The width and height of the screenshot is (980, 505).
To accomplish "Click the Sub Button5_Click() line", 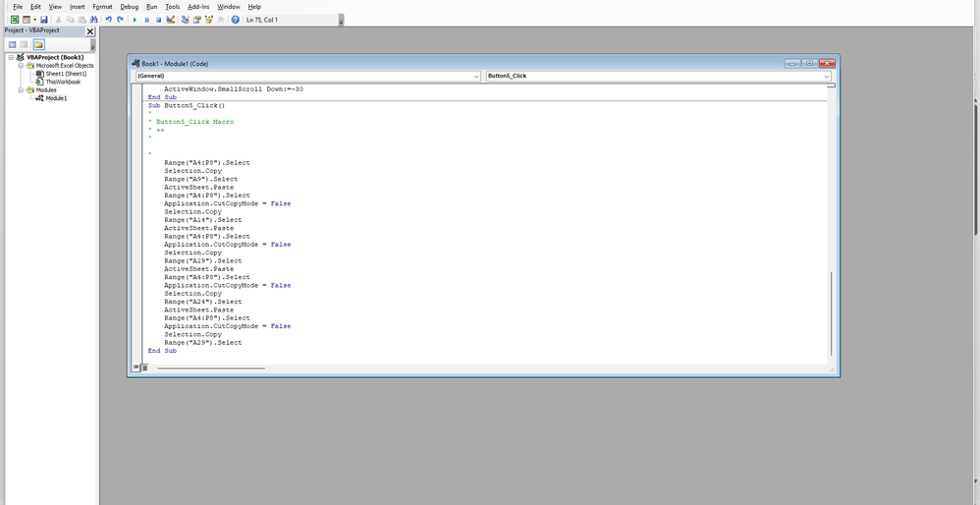I will pos(187,106).
